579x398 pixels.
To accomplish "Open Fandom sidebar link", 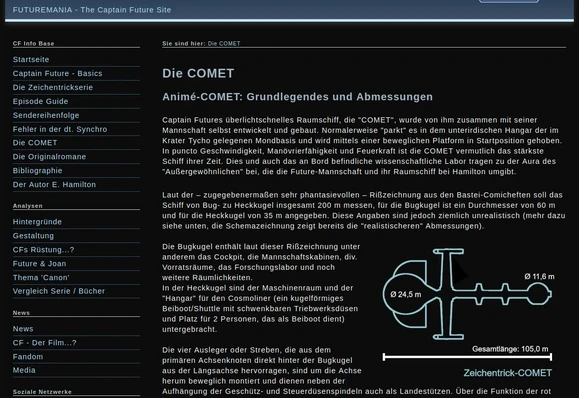I will (28, 357).
